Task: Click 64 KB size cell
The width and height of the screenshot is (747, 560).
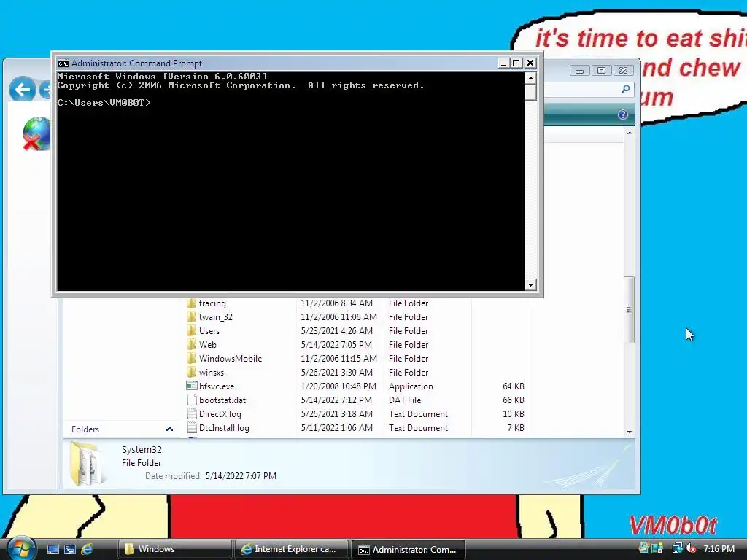Action: coord(513,386)
